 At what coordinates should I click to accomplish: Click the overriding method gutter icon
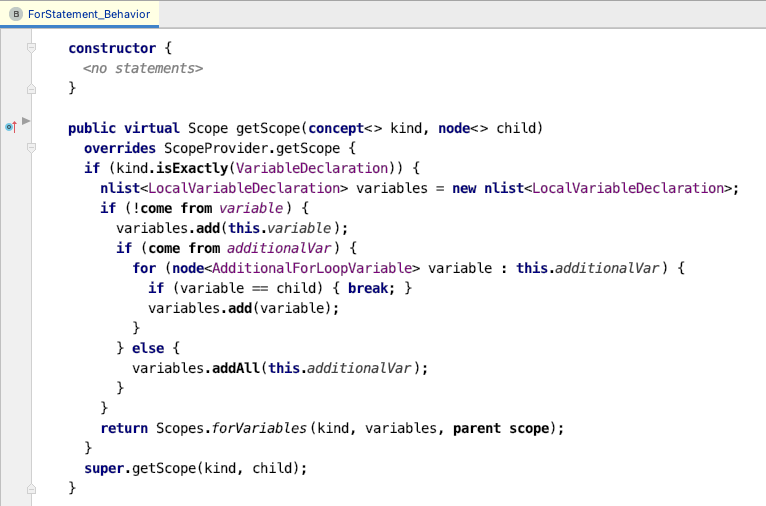pos(11,127)
